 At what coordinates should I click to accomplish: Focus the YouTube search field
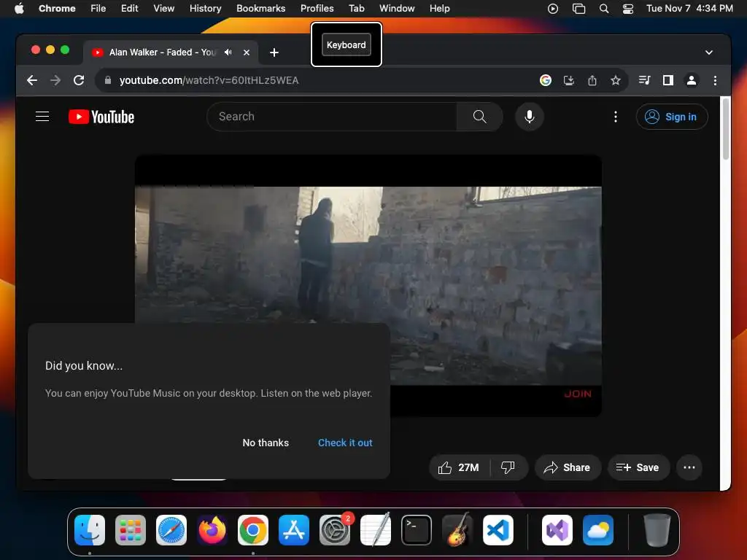pos(332,117)
